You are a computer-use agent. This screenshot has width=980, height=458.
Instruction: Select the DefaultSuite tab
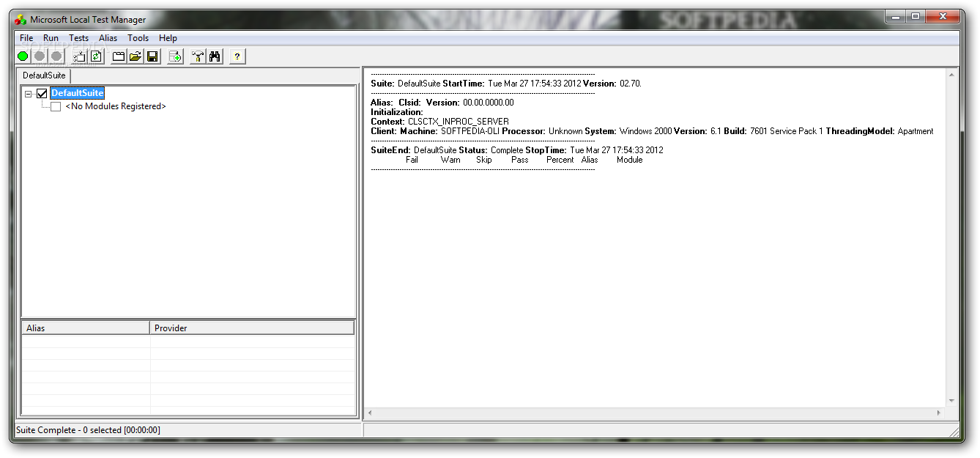pyautogui.click(x=44, y=75)
